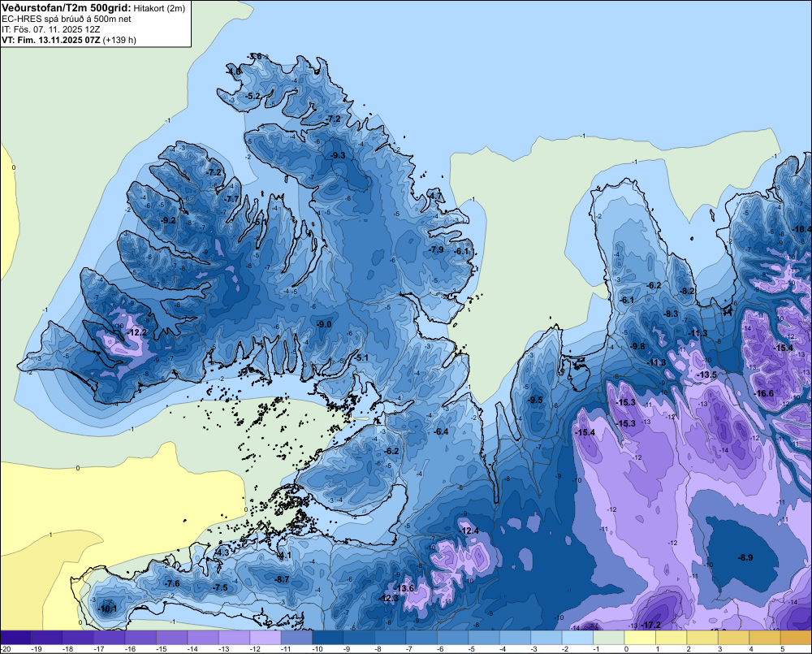Click the -9.3 temperature label
Screen dimensions: 812x654
click(338, 155)
